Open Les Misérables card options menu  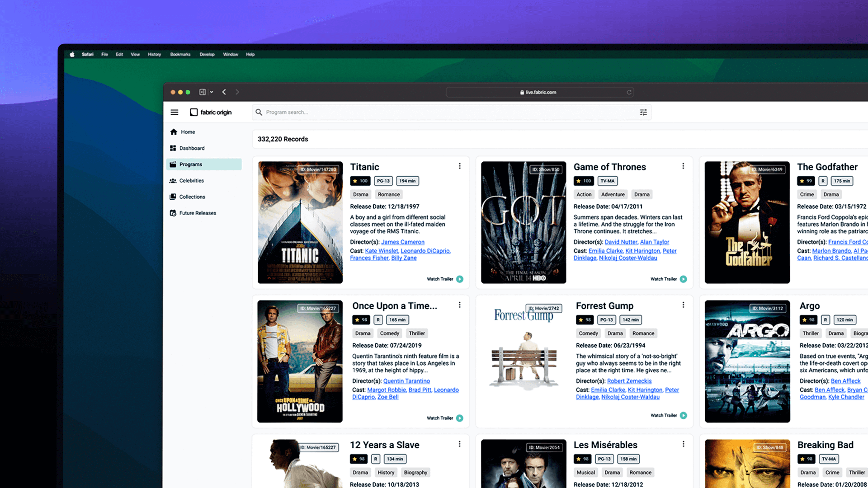click(x=683, y=444)
